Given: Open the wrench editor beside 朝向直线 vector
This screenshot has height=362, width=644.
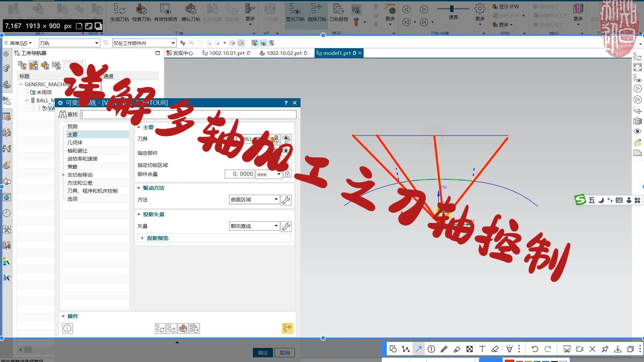Looking at the screenshot, I should tap(286, 226).
